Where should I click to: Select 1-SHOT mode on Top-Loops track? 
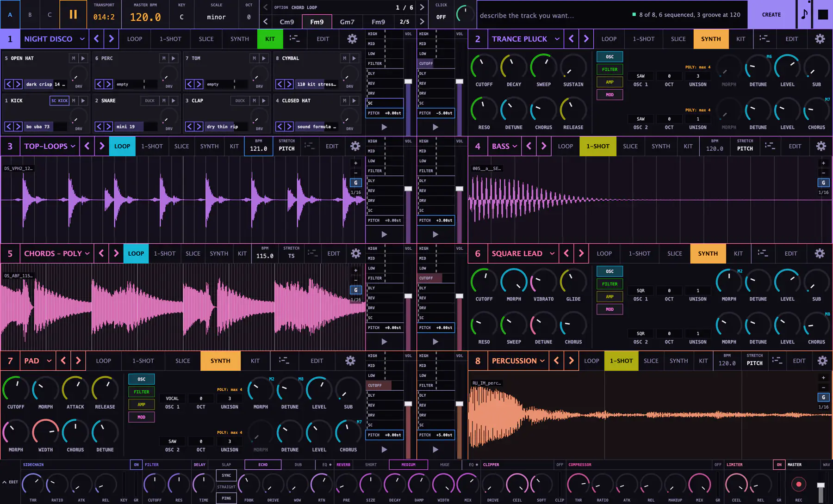coord(152,146)
